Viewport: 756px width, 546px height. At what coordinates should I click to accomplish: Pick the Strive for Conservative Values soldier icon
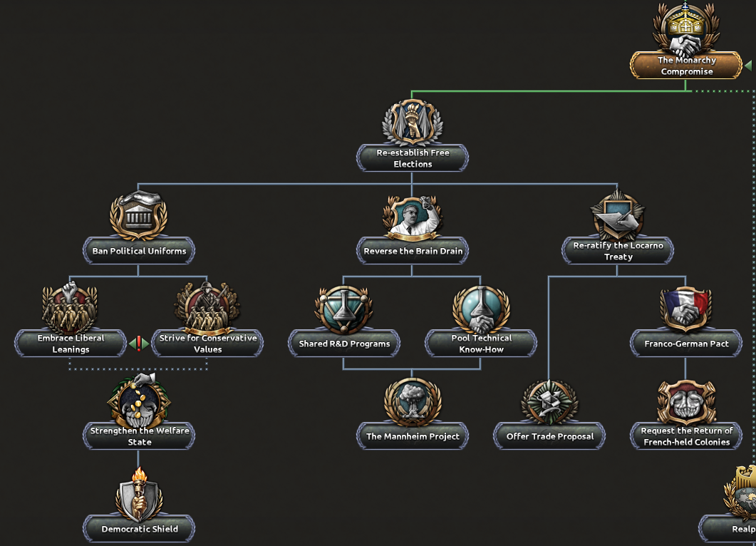click(x=207, y=308)
